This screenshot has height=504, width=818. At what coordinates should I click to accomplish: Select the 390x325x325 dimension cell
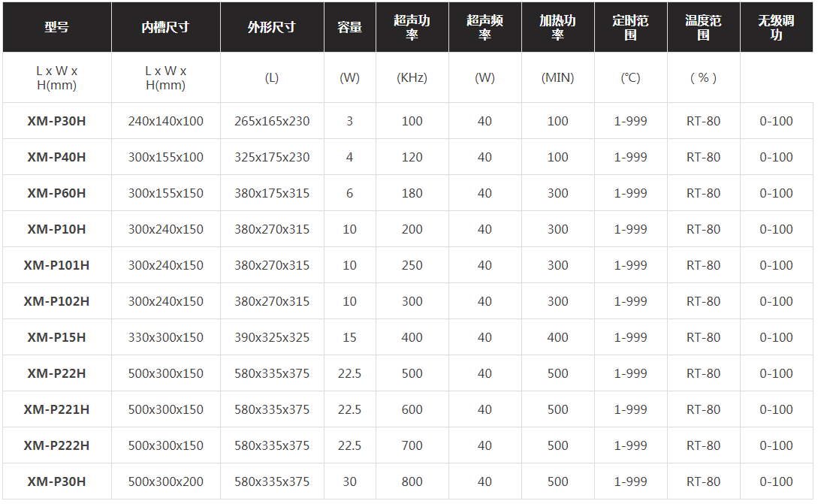tap(272, 337)
